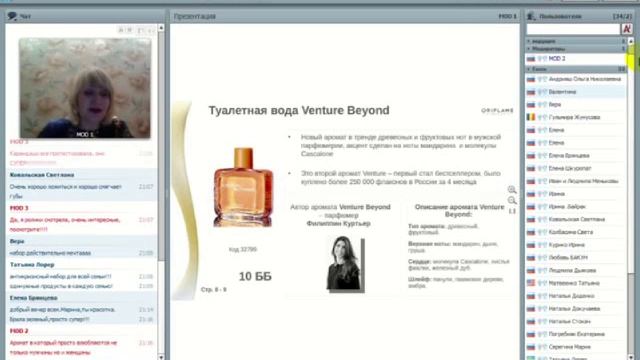Collapse the Ведущие group in users panel
The image size is (640, 360).
coord(529,41)
